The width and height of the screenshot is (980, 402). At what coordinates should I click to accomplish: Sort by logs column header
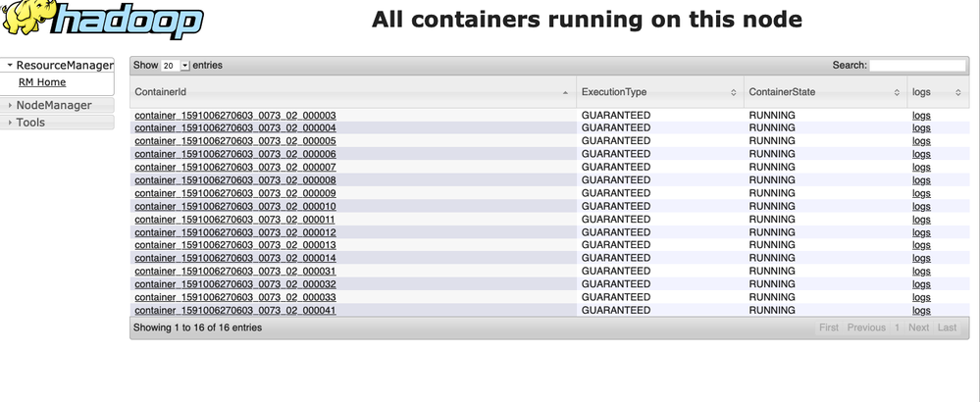click(938, 92)
